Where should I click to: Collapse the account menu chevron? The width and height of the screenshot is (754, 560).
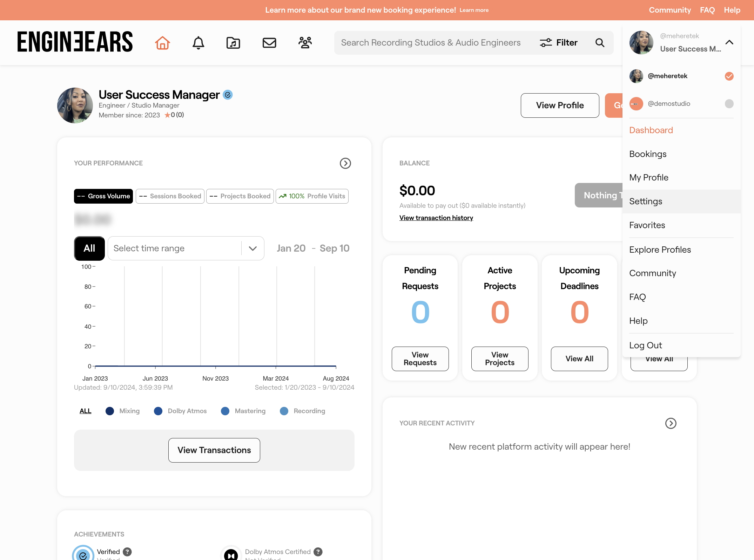(729, 42)
